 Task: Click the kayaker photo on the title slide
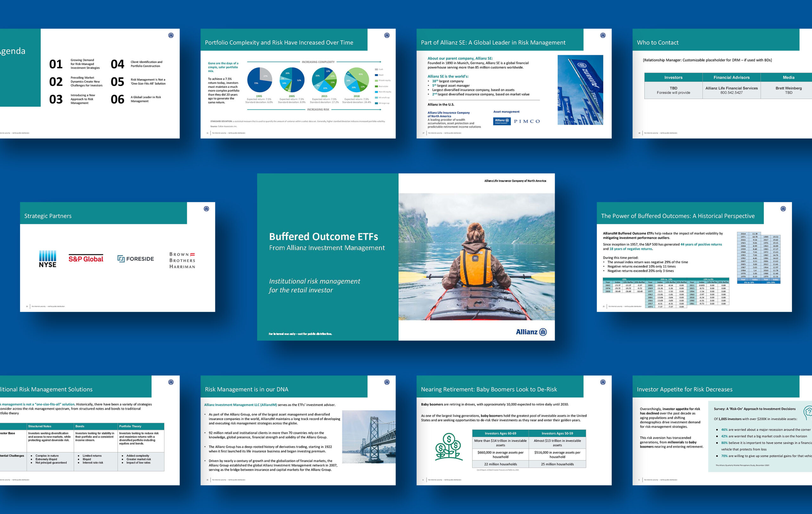click(x=476, y=257)
